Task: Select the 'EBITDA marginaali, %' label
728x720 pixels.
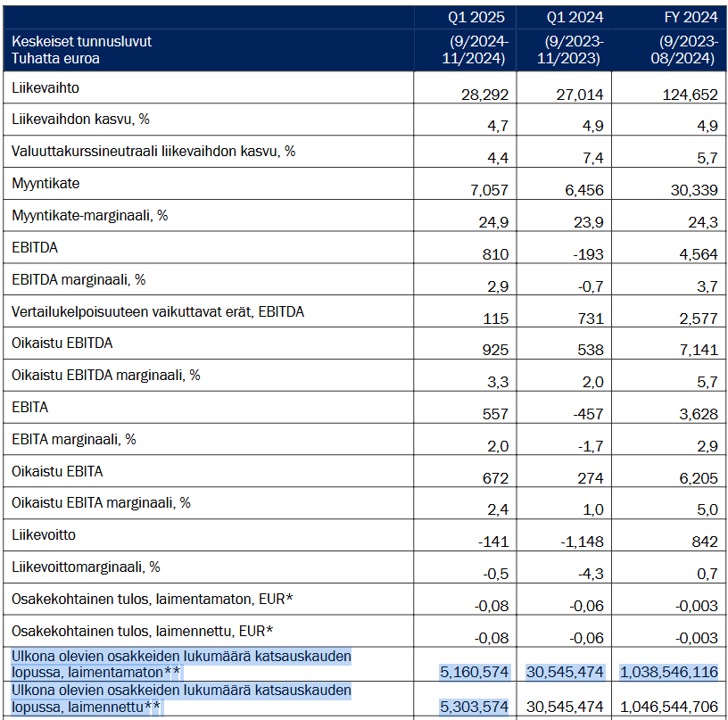Action: [x=79, y=279]
